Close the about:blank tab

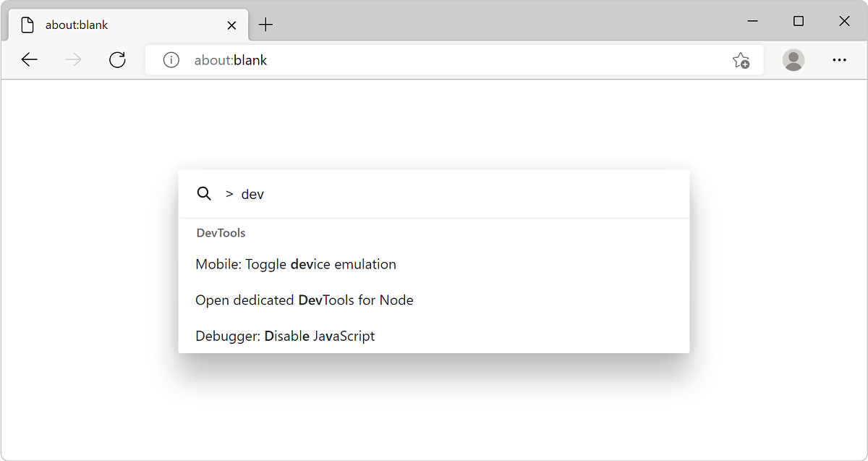pos(231,24)
